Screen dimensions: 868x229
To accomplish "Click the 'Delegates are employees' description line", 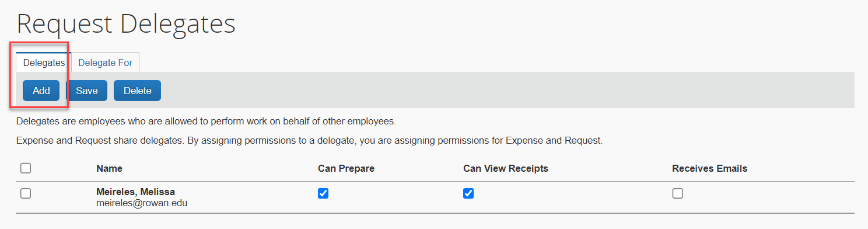I will point(206,122).
